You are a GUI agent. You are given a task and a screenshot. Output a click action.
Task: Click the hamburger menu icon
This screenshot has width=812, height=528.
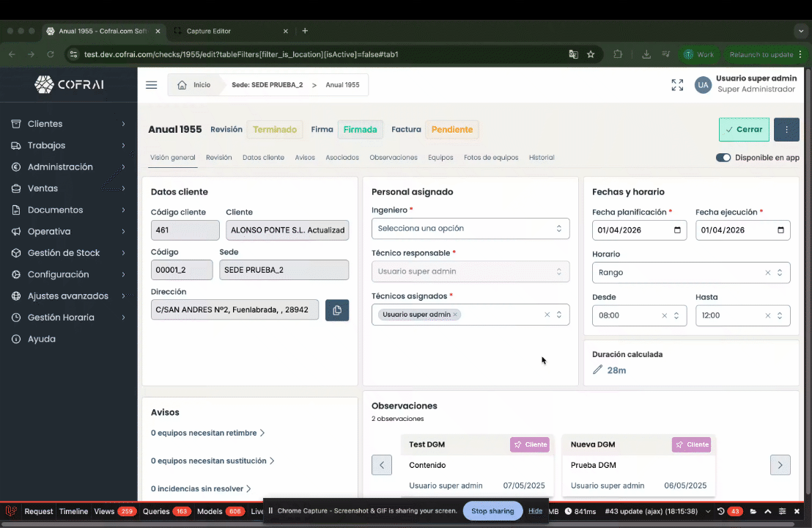pos(152,85)
